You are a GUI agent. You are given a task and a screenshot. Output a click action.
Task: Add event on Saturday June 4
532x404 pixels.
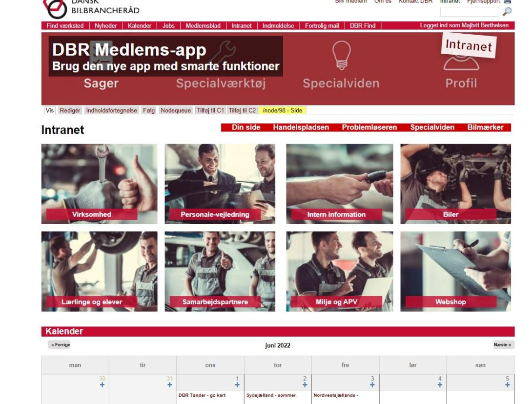(439, 384)
